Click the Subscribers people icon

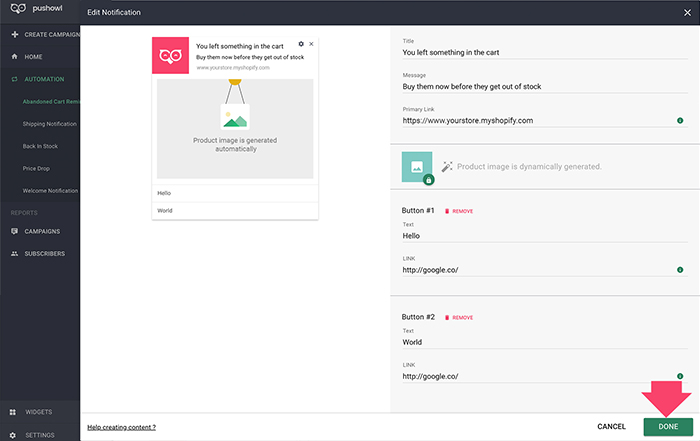pyautogui.click(x=14, y=254)
